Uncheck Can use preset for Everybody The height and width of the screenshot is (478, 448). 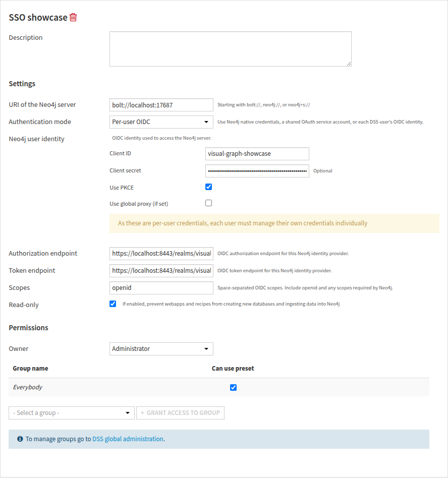click(x=233, y=387)
